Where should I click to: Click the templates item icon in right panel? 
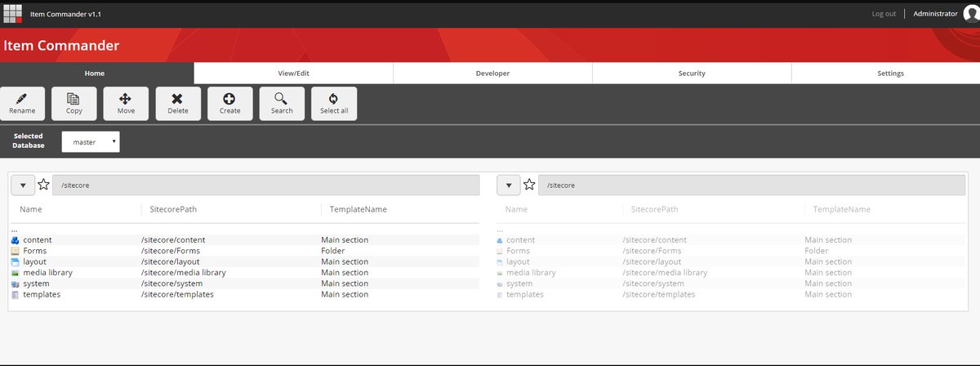(500, 294)
